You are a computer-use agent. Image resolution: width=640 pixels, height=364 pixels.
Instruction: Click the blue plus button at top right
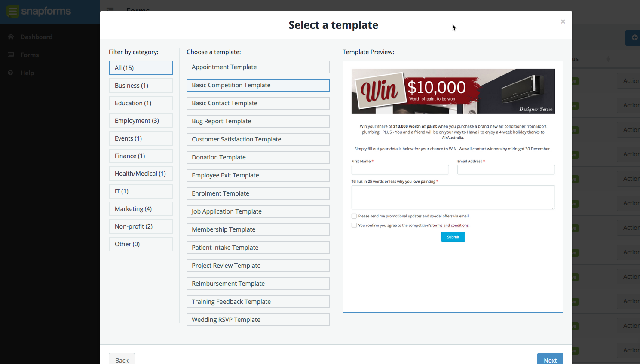click(x=633, y=38)
